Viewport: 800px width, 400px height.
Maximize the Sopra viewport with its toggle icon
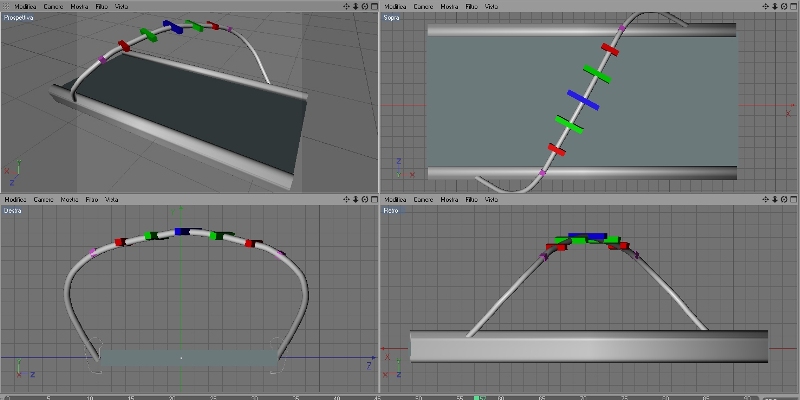click(793, 6)
